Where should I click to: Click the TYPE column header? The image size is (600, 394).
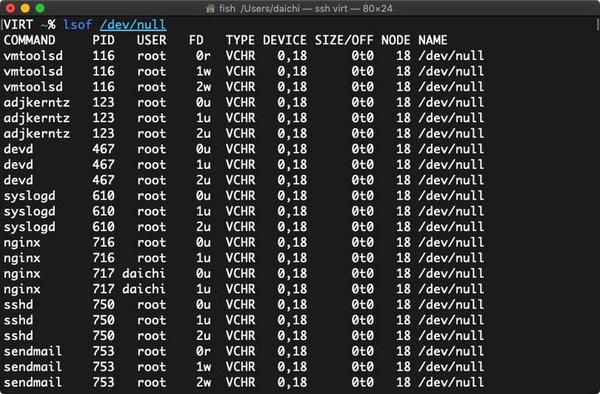point(240,40)
